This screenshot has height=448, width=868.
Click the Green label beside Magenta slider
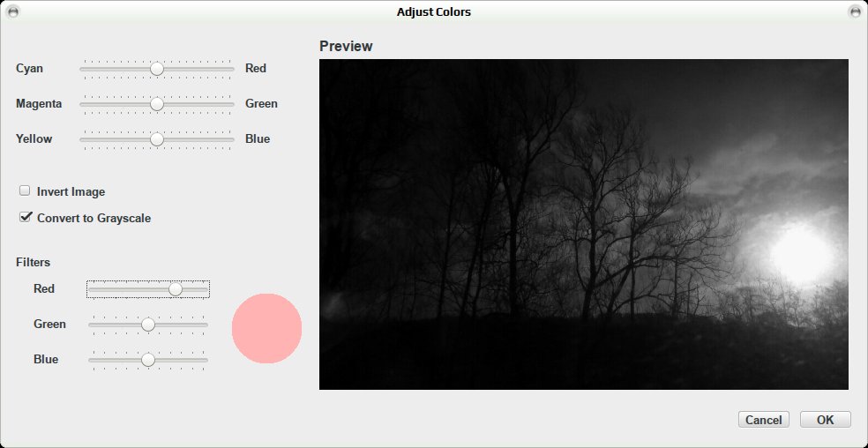(261, 104)
